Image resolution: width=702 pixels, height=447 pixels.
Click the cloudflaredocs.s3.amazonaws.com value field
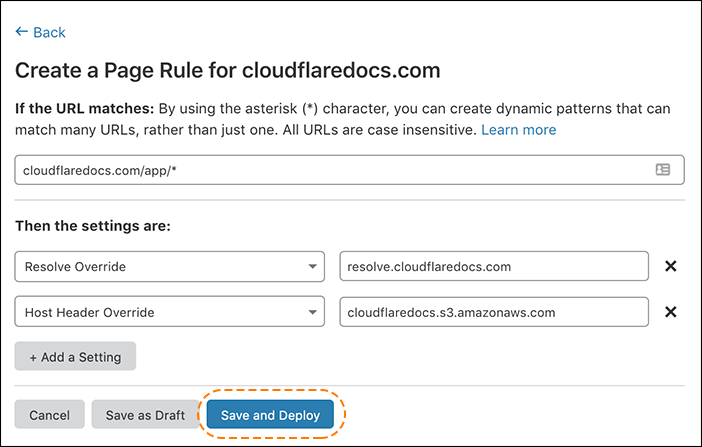494,312
